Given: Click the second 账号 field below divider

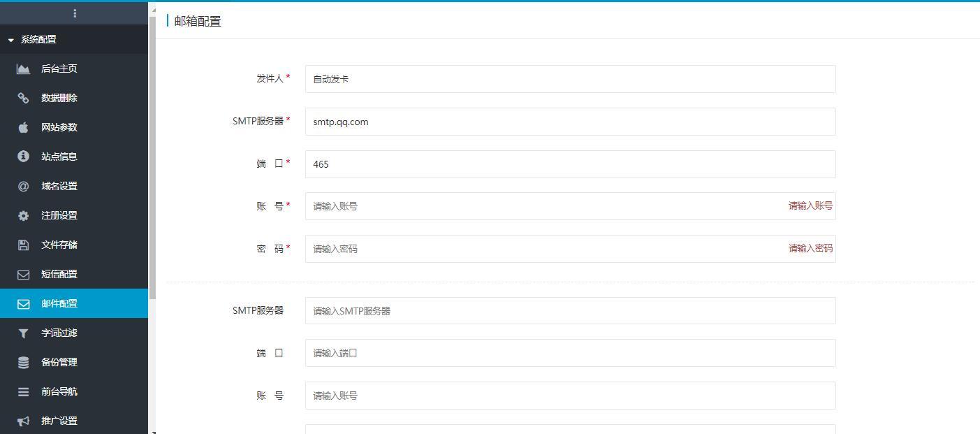Looking at the screenshot, I should coord(570,396).
